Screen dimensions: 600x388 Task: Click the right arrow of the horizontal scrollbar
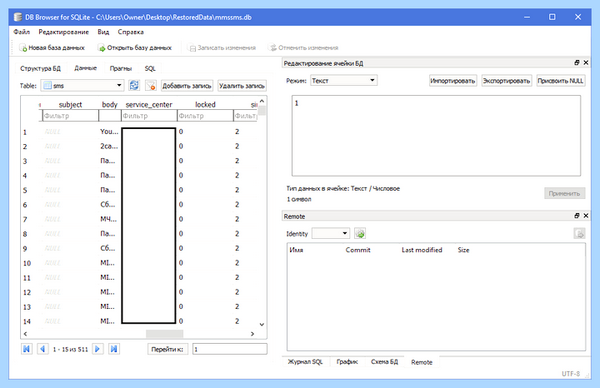pyautogui.click(x=252, y=334)
